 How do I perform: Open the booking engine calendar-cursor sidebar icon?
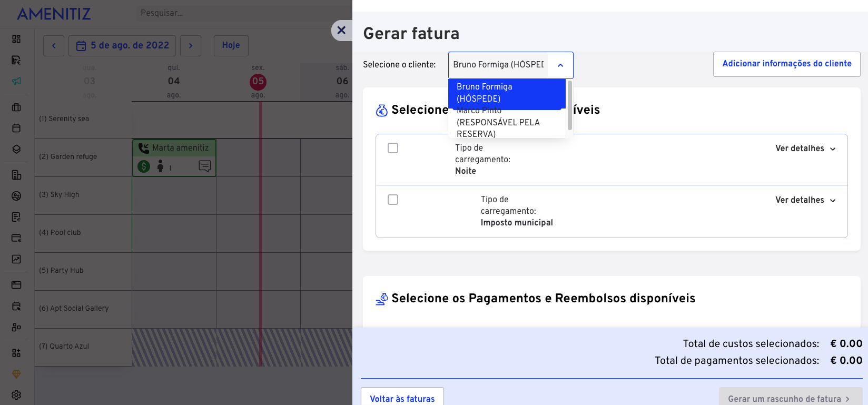[16, 306]
